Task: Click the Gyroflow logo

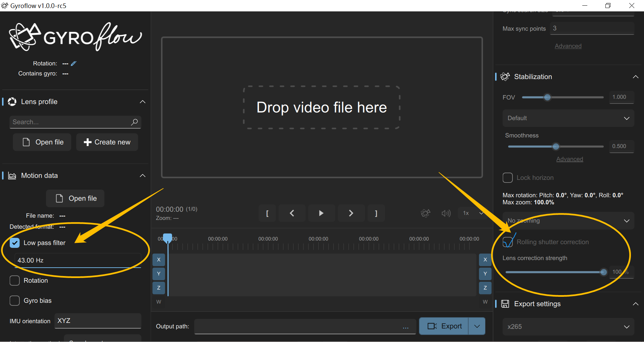Action: (x=75, y=37)
